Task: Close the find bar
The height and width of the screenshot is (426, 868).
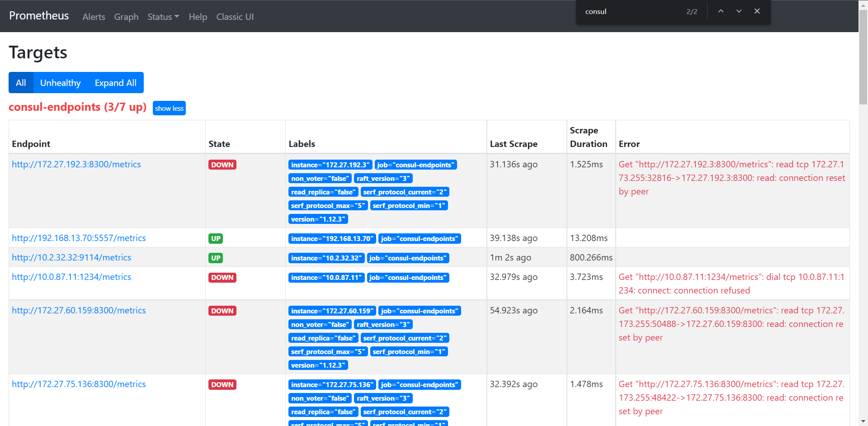Action: coord(757,11)
